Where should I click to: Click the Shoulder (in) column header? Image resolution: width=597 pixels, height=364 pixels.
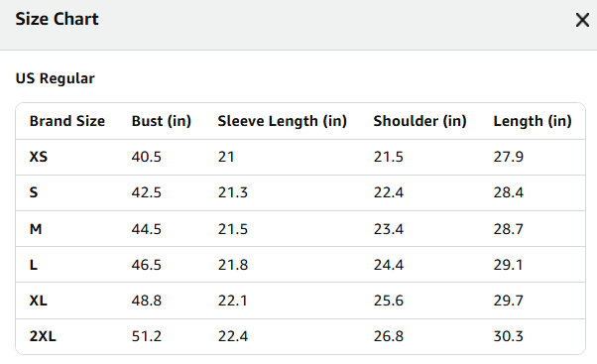click(419, 121)
